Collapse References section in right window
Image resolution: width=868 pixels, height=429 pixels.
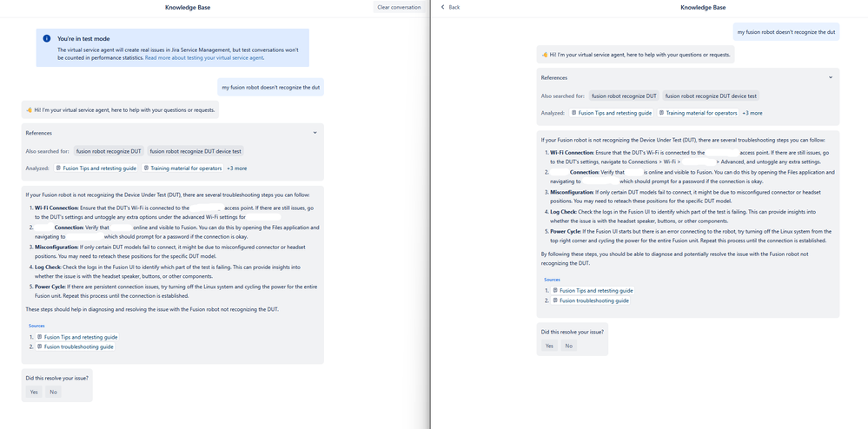831,77
